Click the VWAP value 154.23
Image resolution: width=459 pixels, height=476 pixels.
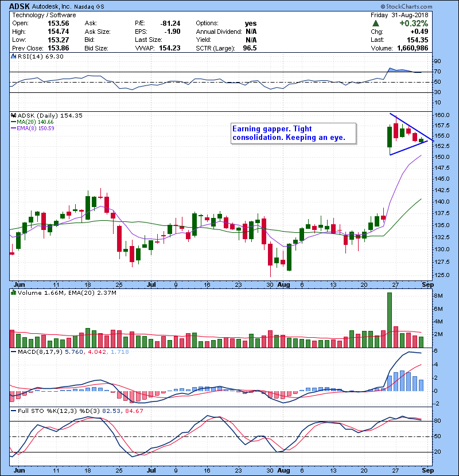(170, 48)
